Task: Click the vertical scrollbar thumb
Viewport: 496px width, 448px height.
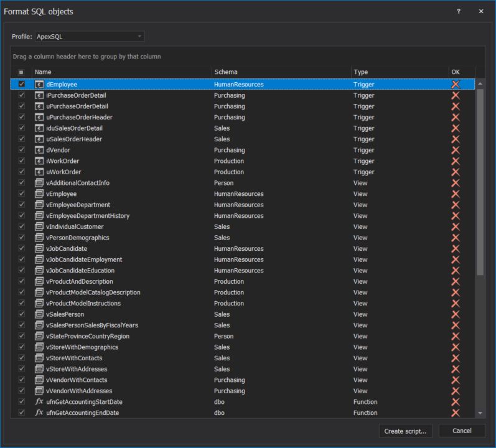Action: 480,182
